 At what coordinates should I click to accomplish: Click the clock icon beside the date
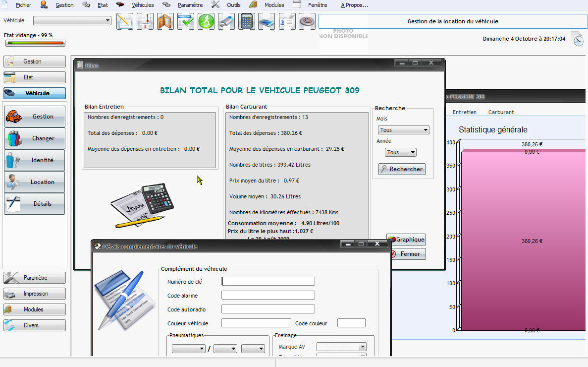click(577, 39)
